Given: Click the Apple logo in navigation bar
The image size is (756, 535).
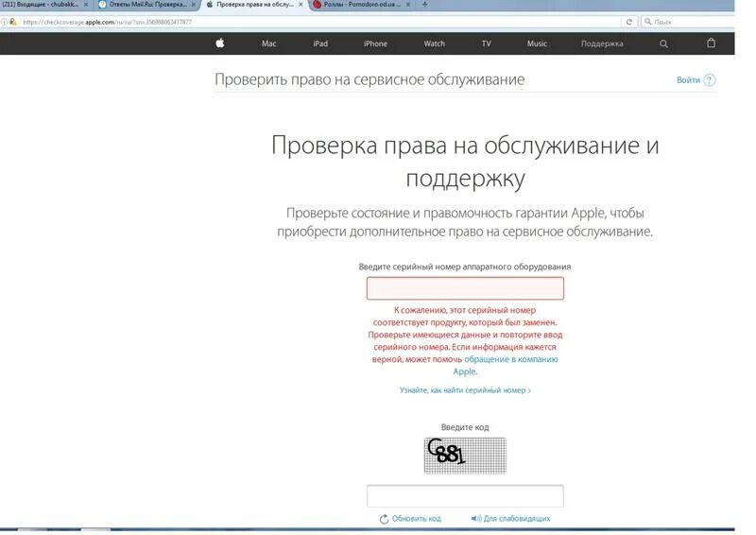Looking at the screenshot, I should (x=220, y=43).
